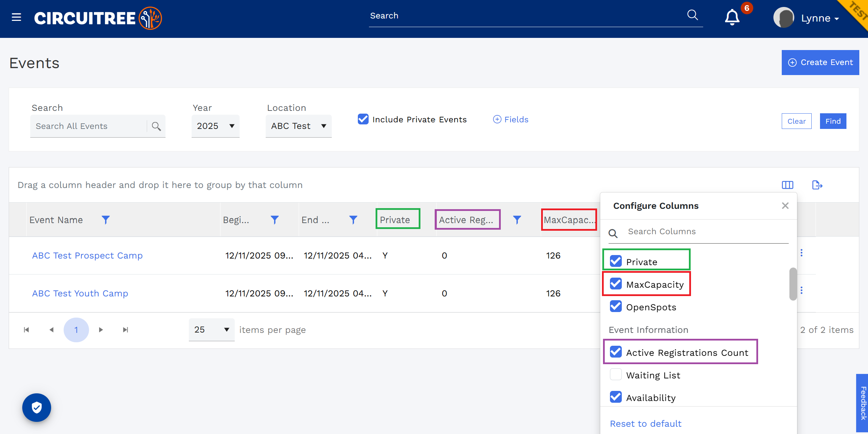This screenshot has height=434, width=868.
Task: Click the export grid icon
Action: 817,185
